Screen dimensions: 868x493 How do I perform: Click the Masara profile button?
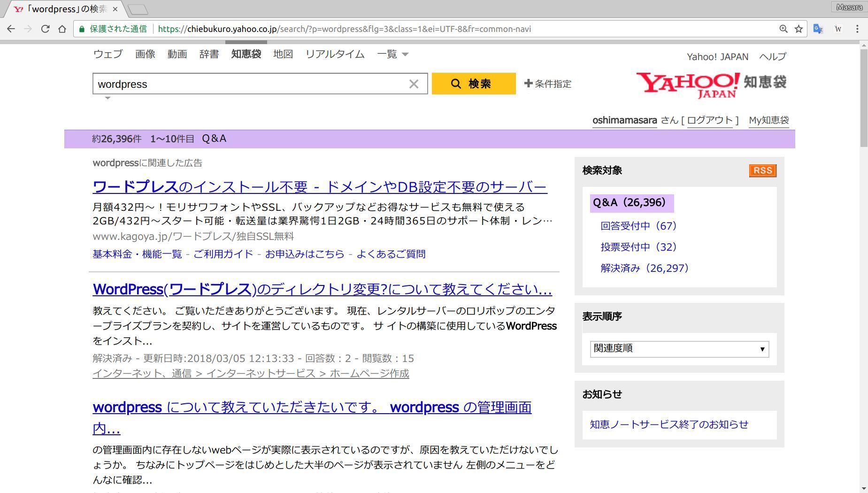tap(849, 7)
